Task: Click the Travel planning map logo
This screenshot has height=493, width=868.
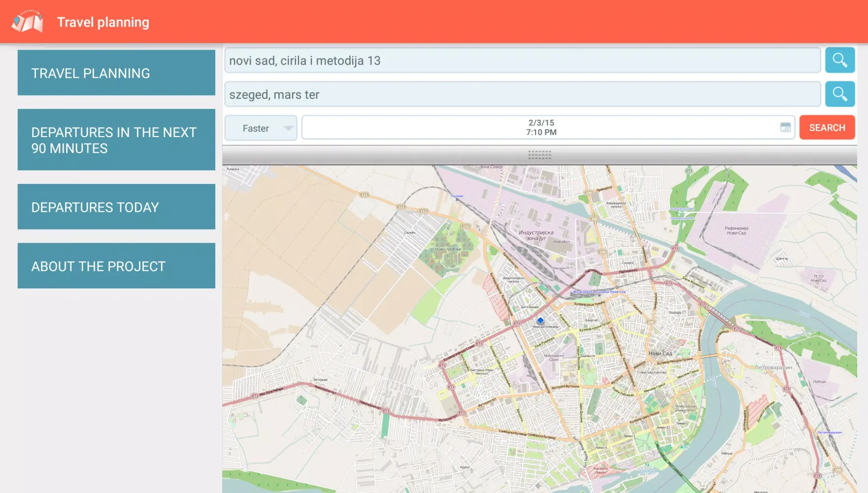Action: pos(28,22)
